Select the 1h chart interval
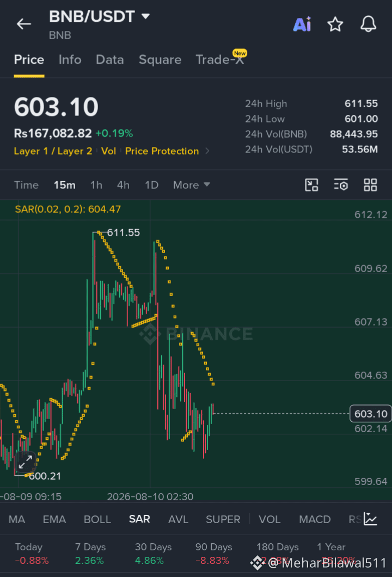 tap(96, 185)
